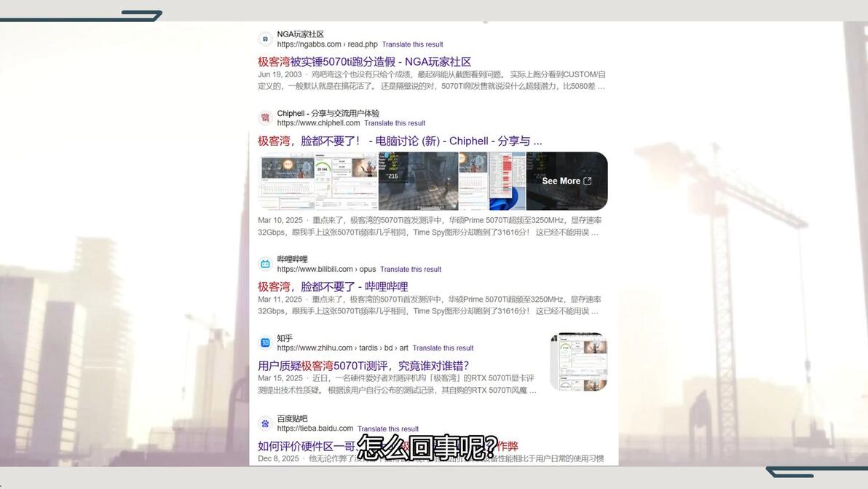Click the 百度贴吧 site name text
Viewport: 868px width, 489px height.
pyautogui.click(x=292, y=418)
